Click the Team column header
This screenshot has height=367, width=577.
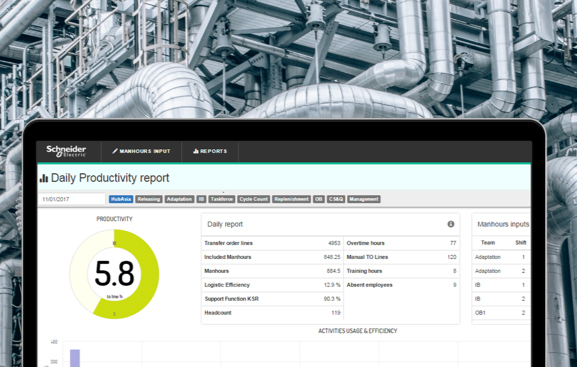(488, 243)
